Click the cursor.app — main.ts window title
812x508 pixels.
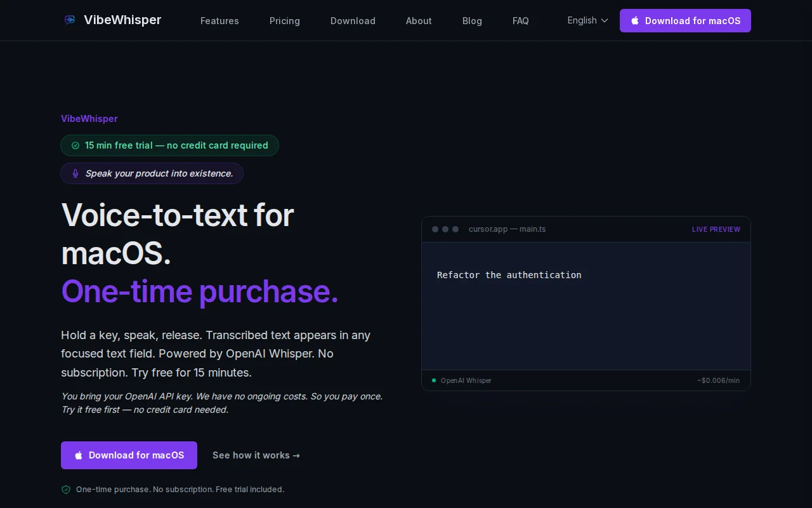[x=507, y=229]
